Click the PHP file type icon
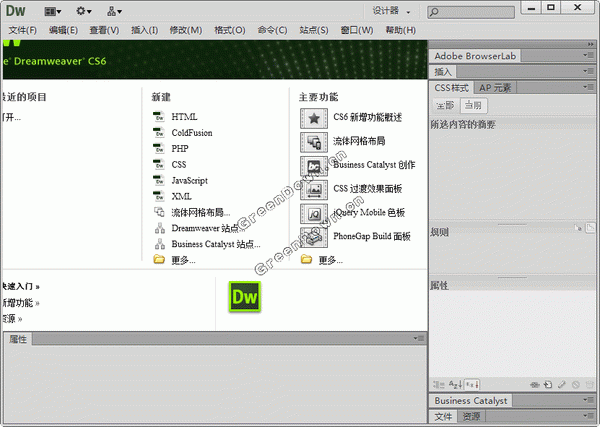This screenshot has height=427, width=600. [x=159, y=148]
